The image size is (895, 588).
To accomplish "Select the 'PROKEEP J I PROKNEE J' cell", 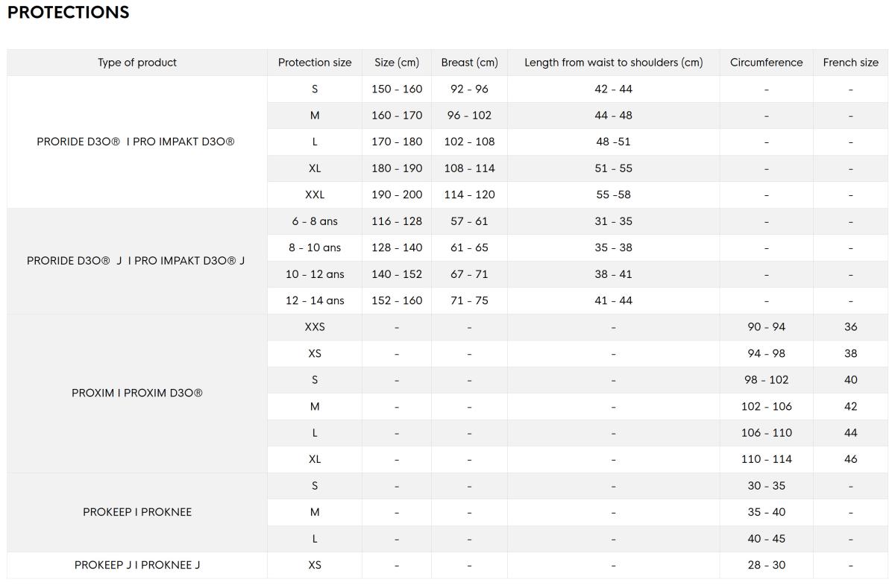I will point(137,565).
